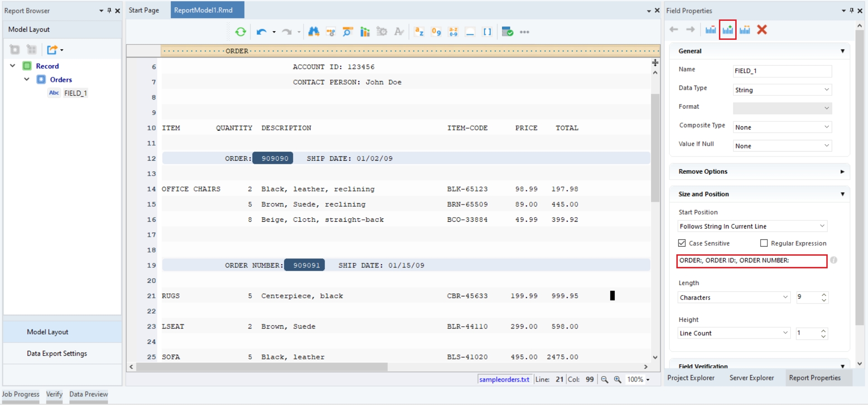This screenshot has height=405, width=868.
Task: Click the green refresh icon in toolbar
Action: (x=241, y=32)
